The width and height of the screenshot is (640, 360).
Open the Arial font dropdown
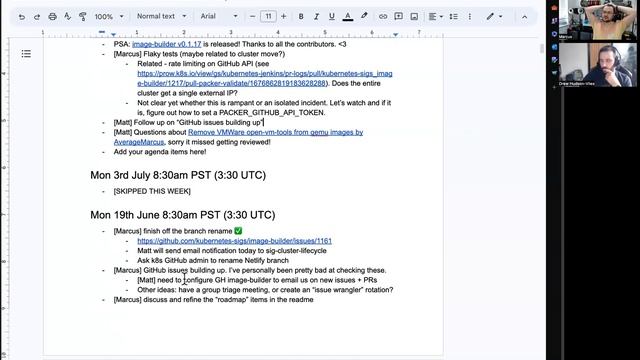218,16
